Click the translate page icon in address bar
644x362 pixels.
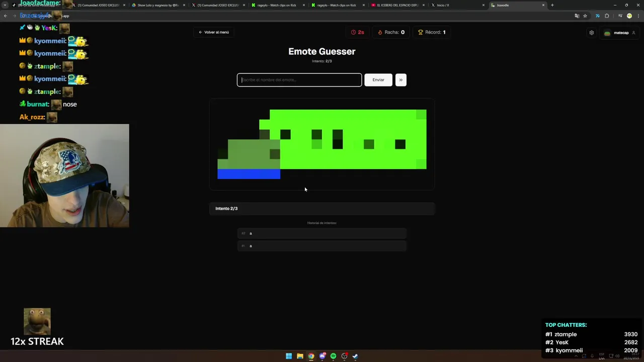(577, 16)
